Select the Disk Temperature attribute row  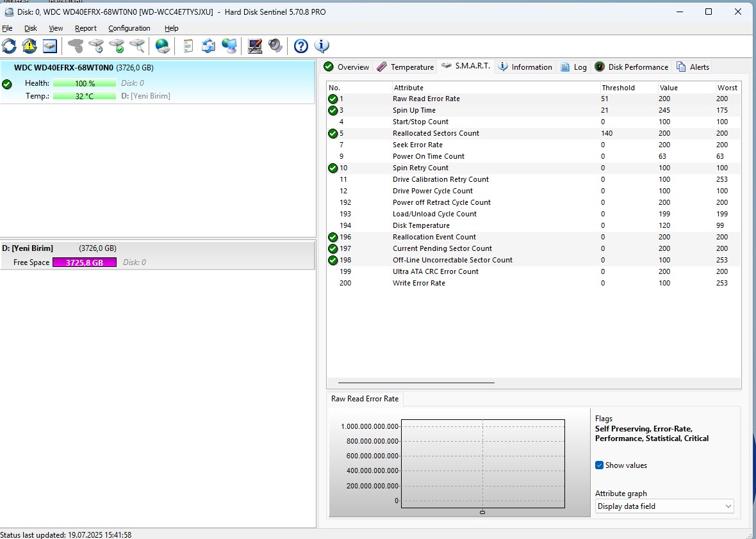(534, 225)
